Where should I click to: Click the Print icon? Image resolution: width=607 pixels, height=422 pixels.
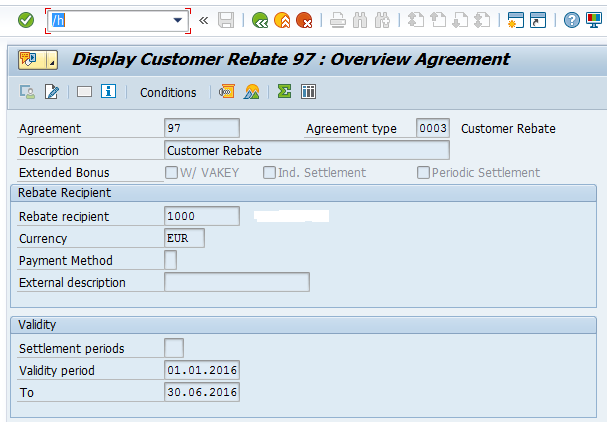coord(338,20)
